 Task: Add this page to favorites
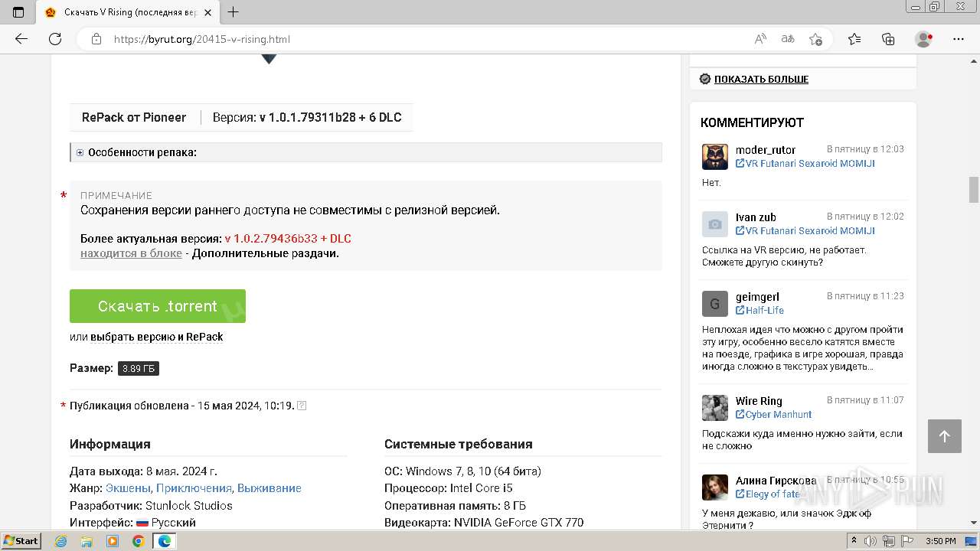pos(815,39)
